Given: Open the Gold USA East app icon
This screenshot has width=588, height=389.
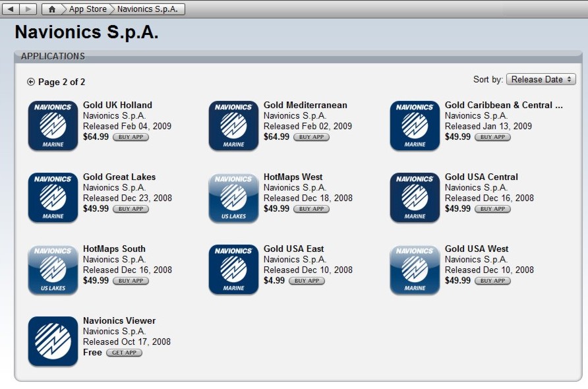Looking at the screenshot, I should pos(233,270).
